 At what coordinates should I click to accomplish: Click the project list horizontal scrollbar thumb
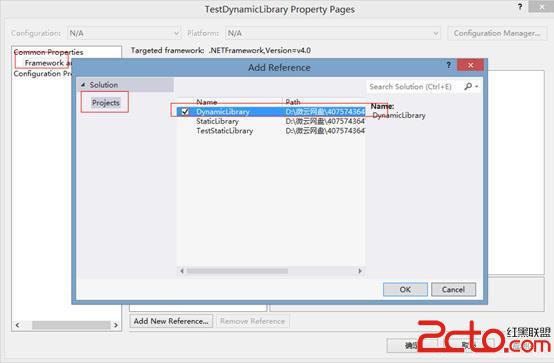coord(237,271)
